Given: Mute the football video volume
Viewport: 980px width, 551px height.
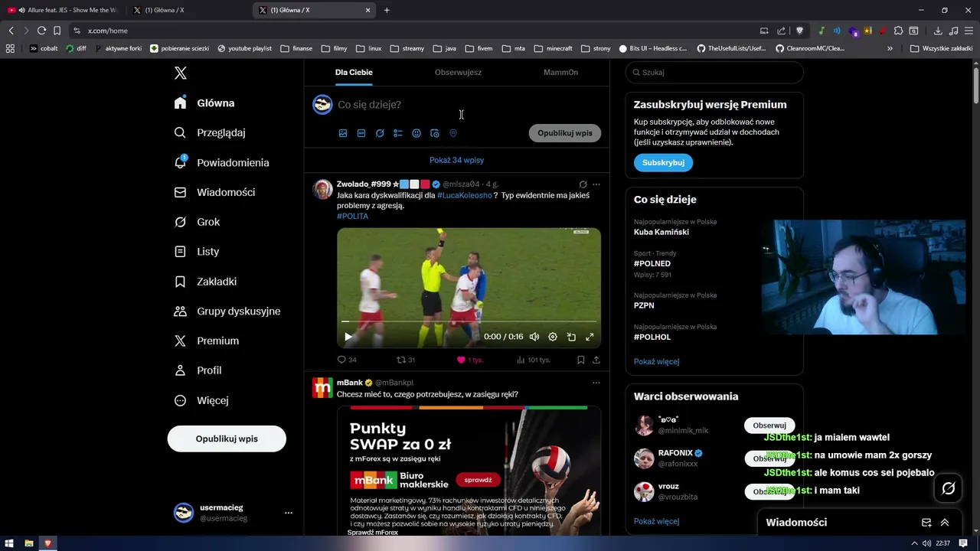Looking at the screenshot, I should (534, 337).
